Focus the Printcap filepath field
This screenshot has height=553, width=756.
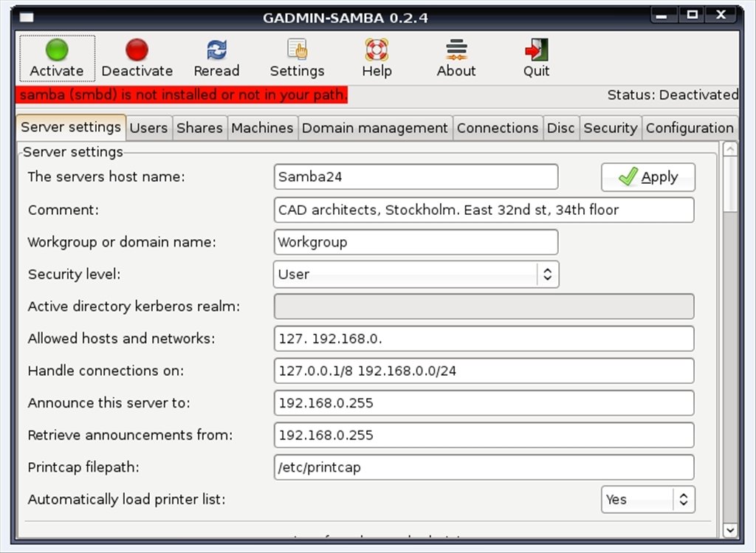point(484,467)
